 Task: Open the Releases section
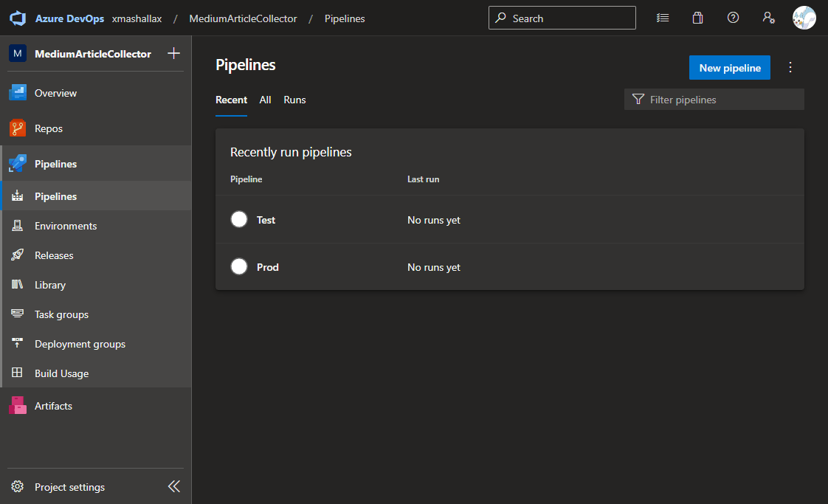(x=54, y=255)
